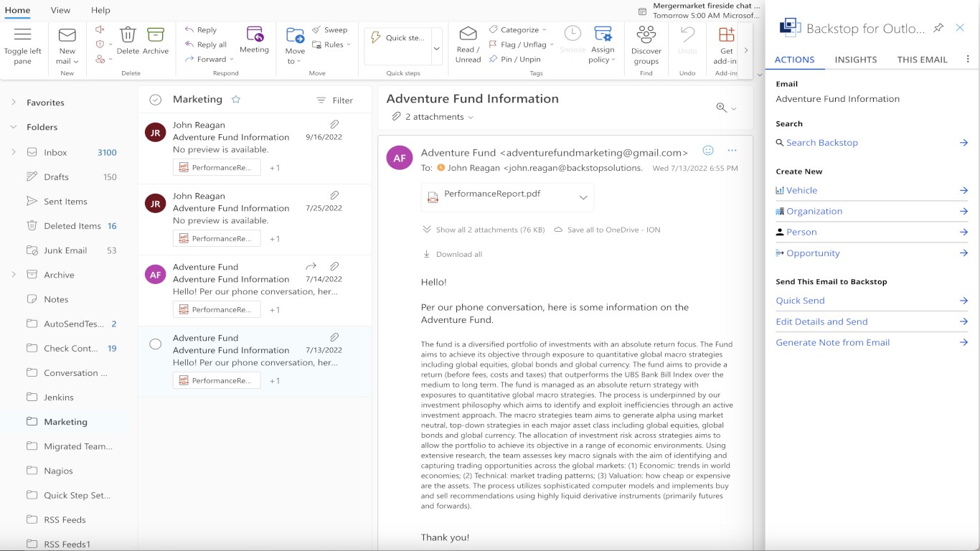Open more actions ellipsis on the email
980x551 pixels.
click(x=732, y=151)
